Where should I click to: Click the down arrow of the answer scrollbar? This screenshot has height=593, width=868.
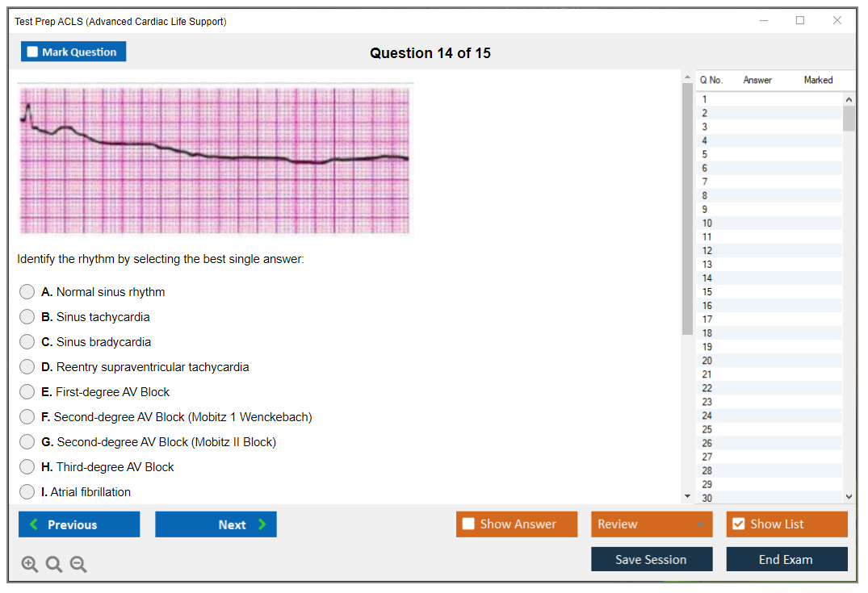coord(687,496)
